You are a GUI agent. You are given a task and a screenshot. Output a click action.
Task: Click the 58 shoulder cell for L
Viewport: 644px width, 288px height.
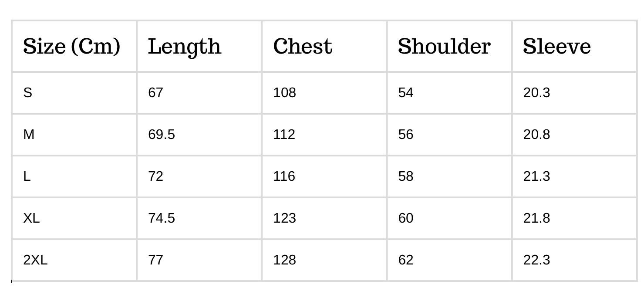click(x=405, y=176)
